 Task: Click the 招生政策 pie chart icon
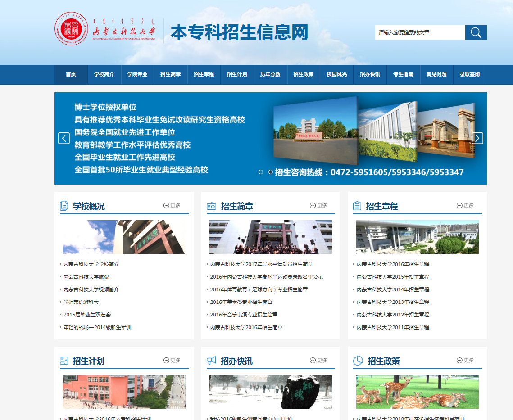358,361
